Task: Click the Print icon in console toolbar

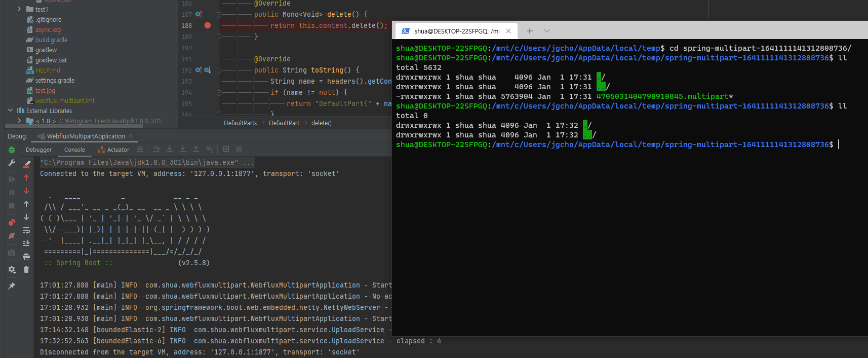Action: coord(26,257)
